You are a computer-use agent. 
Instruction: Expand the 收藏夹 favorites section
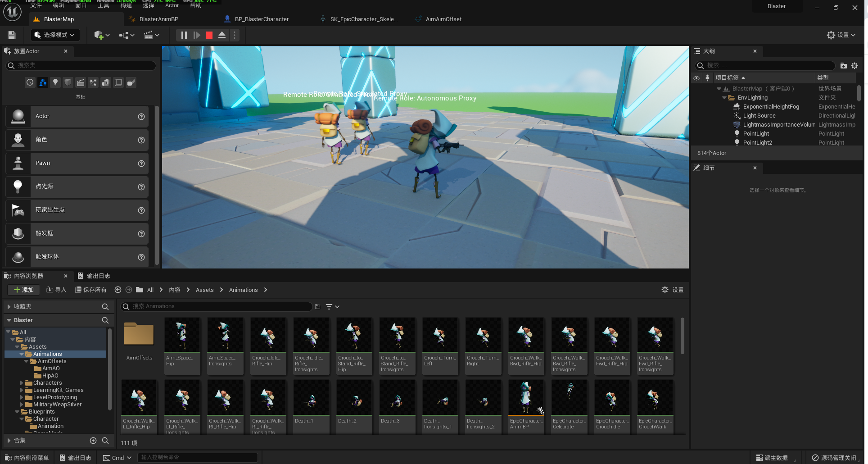9,306
